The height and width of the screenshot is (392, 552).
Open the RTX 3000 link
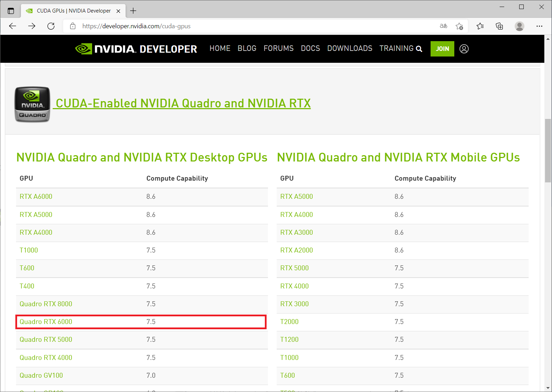click(294, 304)
